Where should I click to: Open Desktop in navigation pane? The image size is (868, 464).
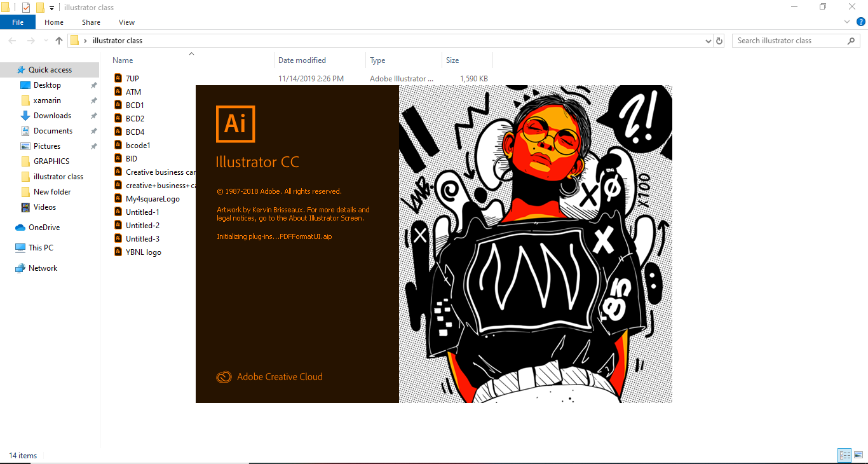47,85
